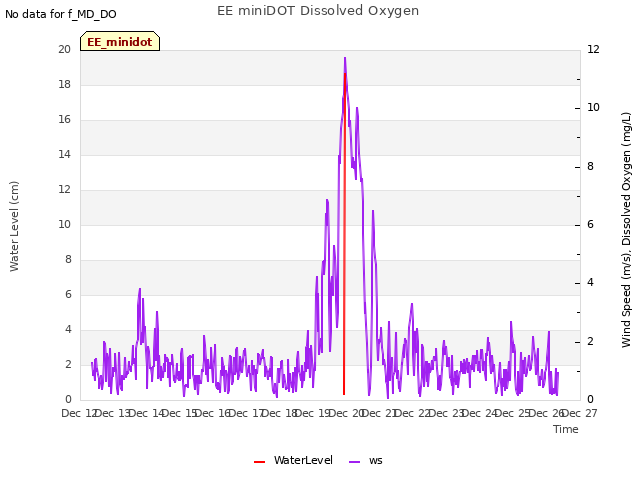Click the 10 value on right axis

[593, 108]
